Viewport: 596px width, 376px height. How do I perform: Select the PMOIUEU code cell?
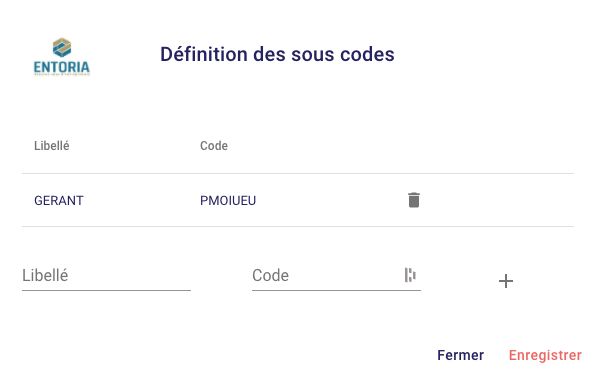[228, 200]
